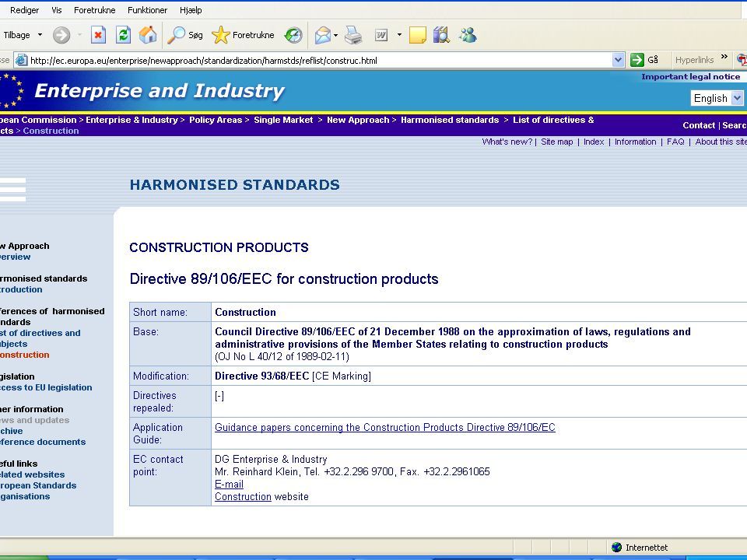Open the Reference documents sidebar link

click(x=42, y=442)
